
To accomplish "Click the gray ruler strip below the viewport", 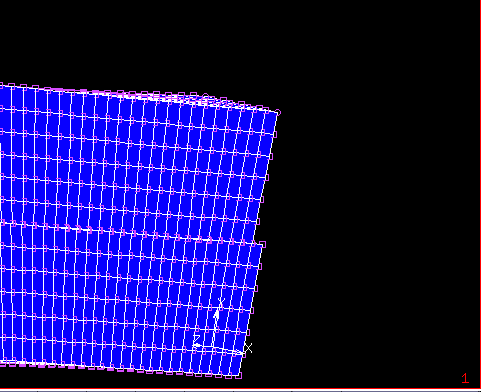I will coord(240,391).
